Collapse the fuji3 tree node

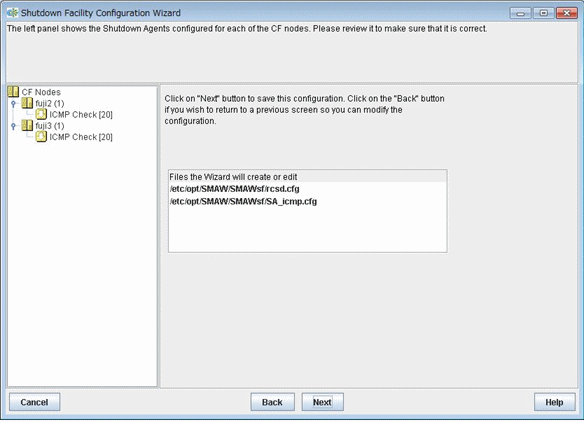[x=13, y=126]
